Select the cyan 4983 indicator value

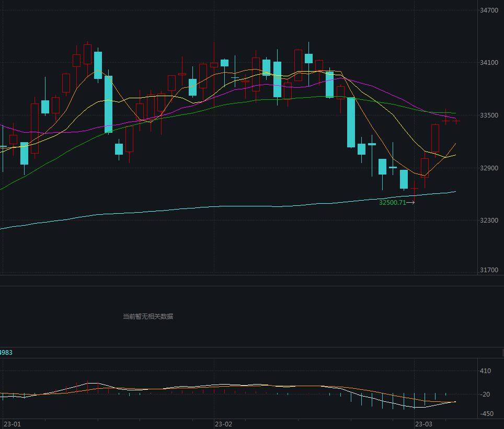6,353
